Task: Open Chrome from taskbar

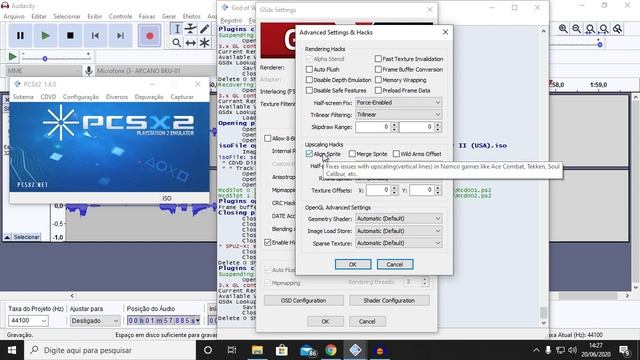Action: click(331, 350)
